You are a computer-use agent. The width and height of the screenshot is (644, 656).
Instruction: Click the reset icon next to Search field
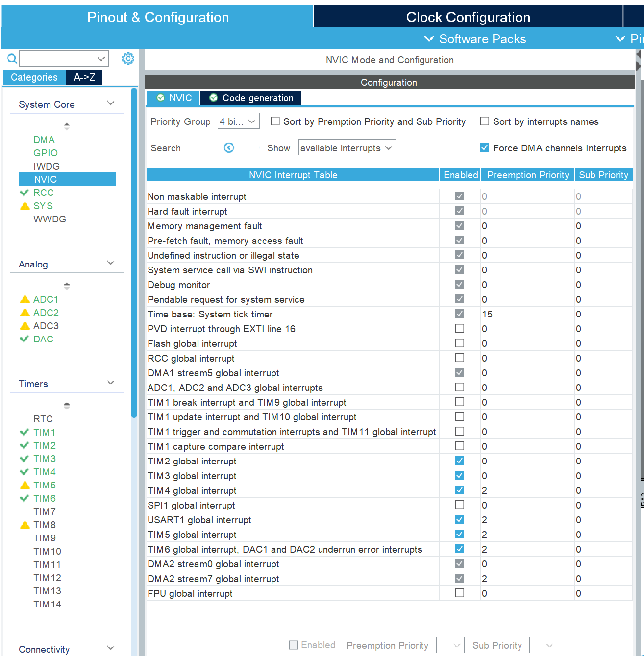pyautogui.click(x=229, y=147)
